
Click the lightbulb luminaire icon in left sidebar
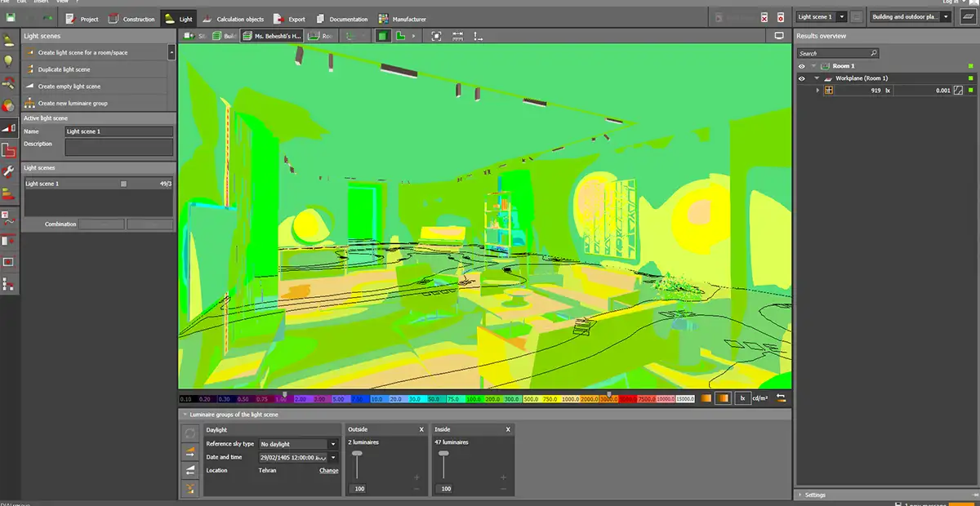point(9,60)
